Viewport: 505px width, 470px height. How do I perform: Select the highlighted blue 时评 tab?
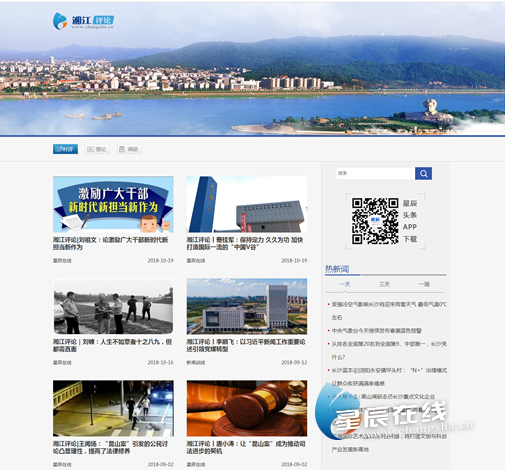click(x=65, y=149)
